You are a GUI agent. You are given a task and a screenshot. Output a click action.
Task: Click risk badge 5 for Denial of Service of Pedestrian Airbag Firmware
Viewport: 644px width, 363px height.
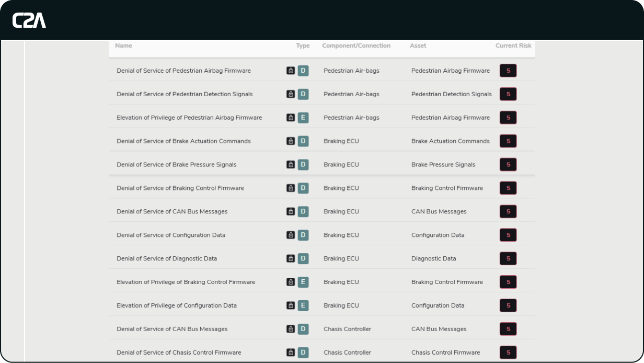(508, 71)
